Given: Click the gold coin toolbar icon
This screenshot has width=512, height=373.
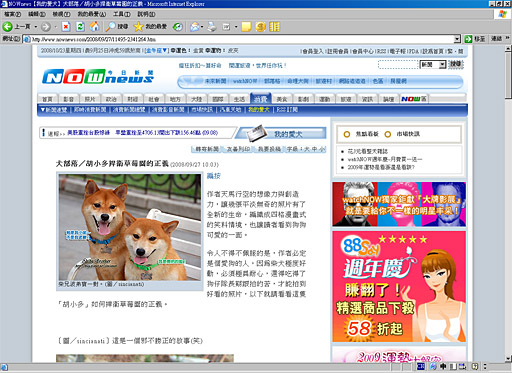Looking at the screenshot, I should point(260,27).
